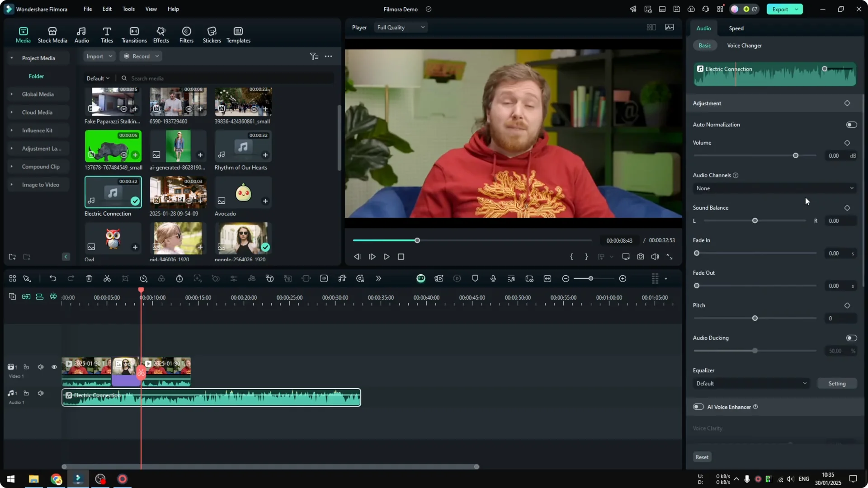Open the Stickers panel
This screenshot has height=488, width=868.
(x=211, y=34)
